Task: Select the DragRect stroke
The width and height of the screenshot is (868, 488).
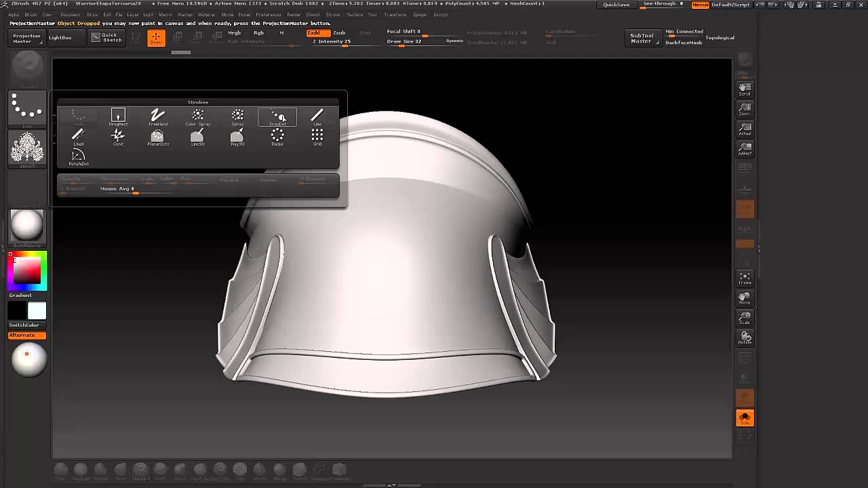Action: point(118,117)
